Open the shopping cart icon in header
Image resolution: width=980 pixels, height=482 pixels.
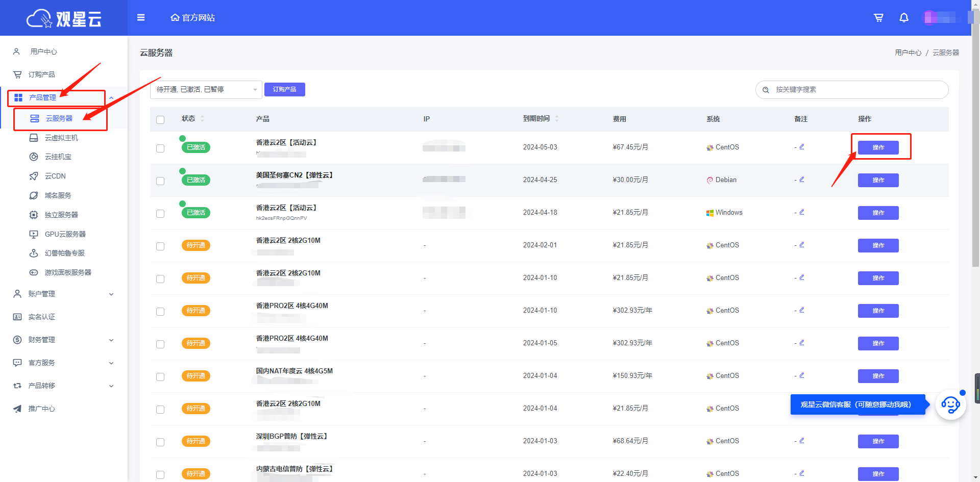878,18
